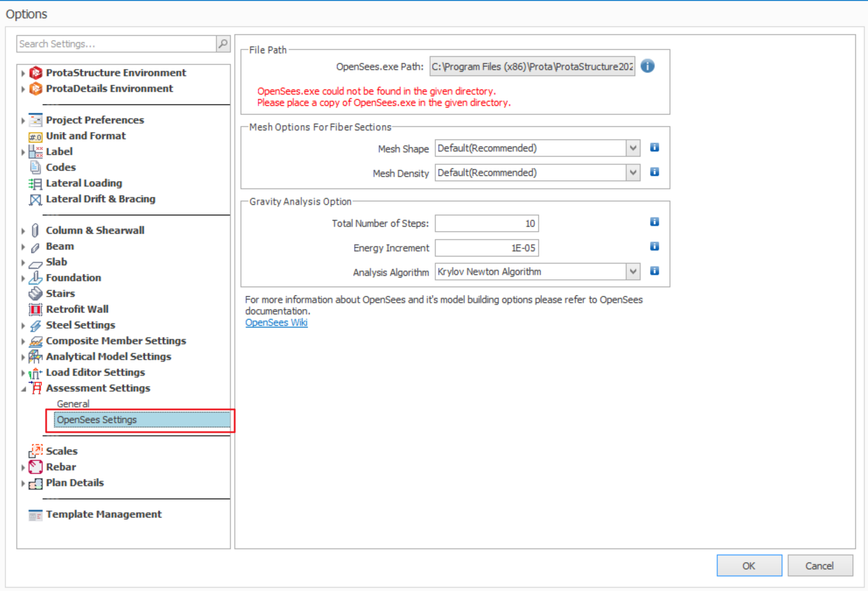This screenshot has width=868, height=591.
Task: Collapse the Assessment Settings node
Action: pos(23,388)
